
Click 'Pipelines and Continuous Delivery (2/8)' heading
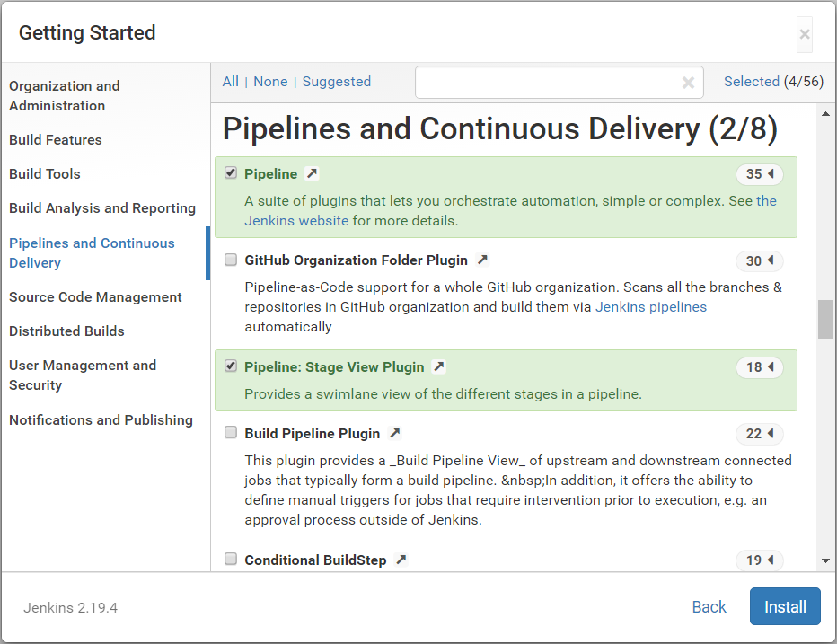click(x=499, y=129)
